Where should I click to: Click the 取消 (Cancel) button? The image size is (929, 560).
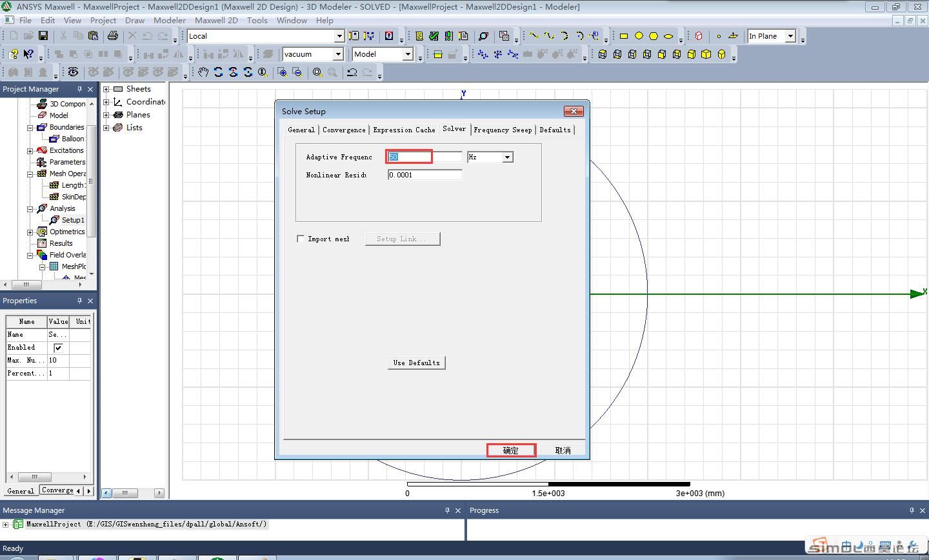pos(563,450)
